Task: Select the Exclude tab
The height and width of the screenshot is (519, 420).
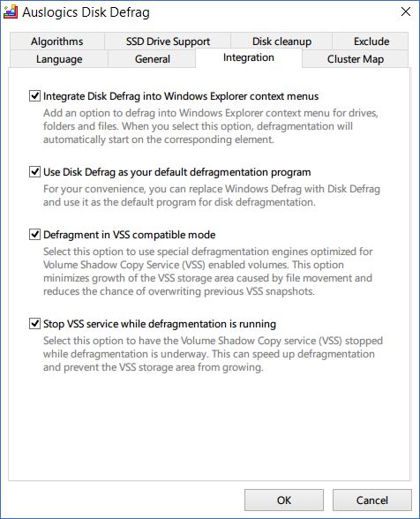Action: [371, 41]
